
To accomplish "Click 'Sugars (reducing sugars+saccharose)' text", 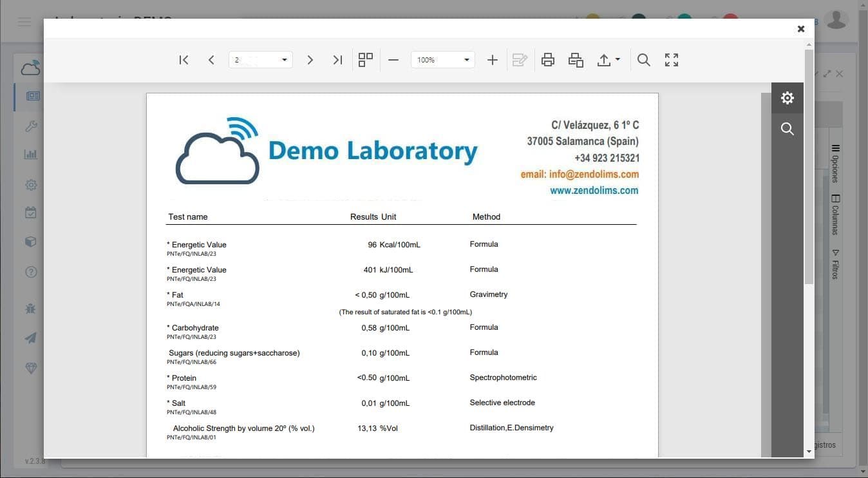I will tap(234, 353).
